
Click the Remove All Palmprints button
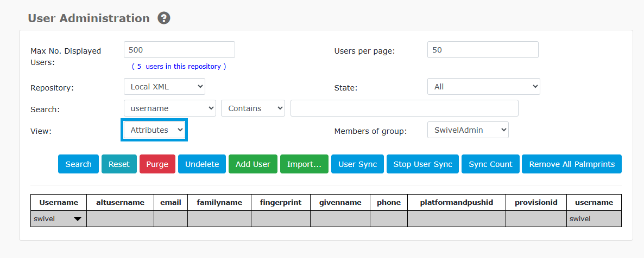572,164
